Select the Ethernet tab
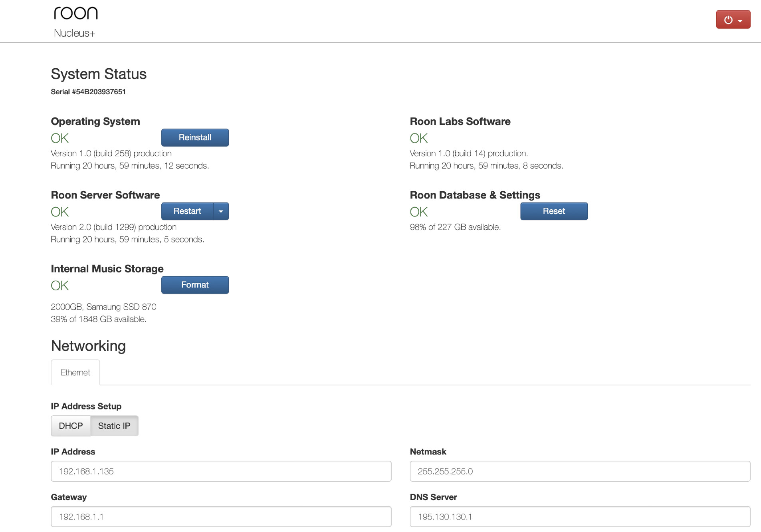Viewport: 761px width, 532px height. coord(75,373)
